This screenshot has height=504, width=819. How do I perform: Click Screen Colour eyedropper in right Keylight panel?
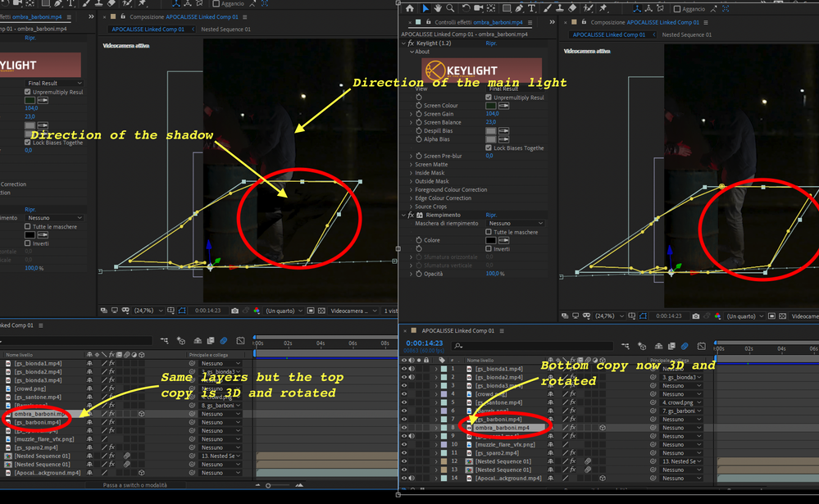coord(504,106)
